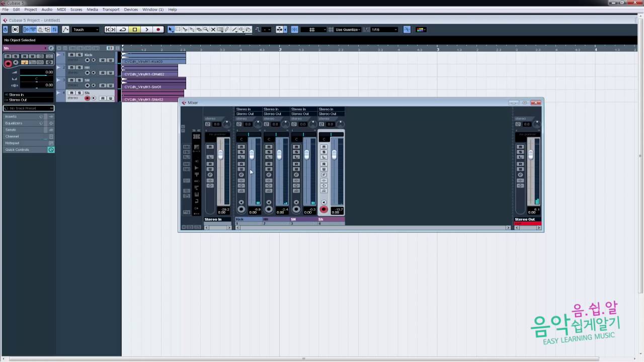Open the 1/16 quantize value dropdown
The image size is (644, 362).
384,30
